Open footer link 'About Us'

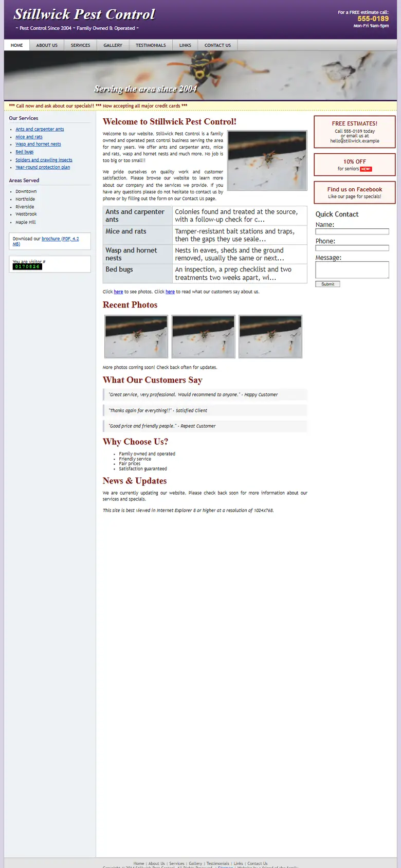tap(157, 863)
